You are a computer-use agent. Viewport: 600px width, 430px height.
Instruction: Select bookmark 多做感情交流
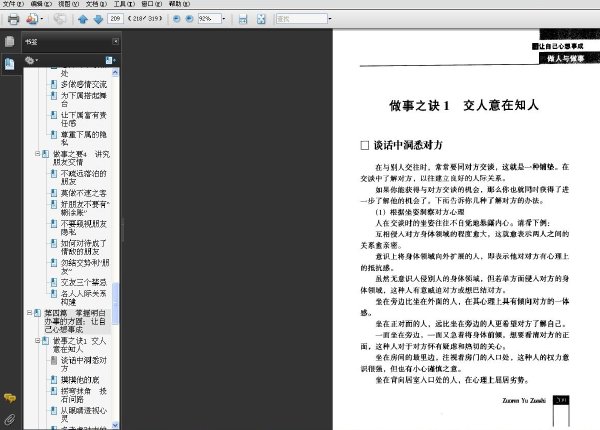click(84, 85)
